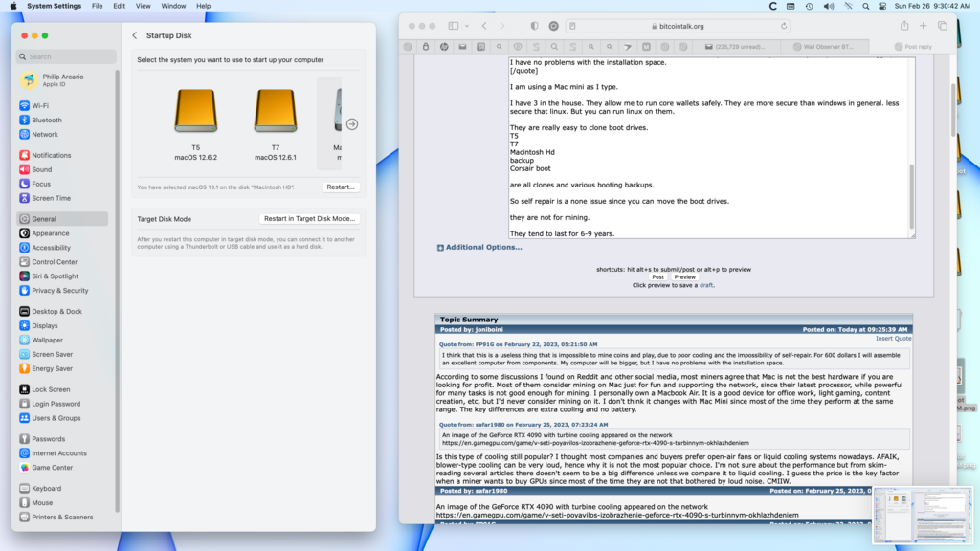This screenshot has width=980, height=551.
Task: Open the Edit menu
Action: (x=119, y=6)
